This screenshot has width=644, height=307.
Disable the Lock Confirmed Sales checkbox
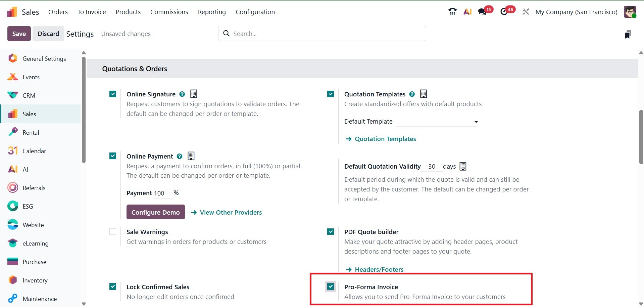point(113,287)
